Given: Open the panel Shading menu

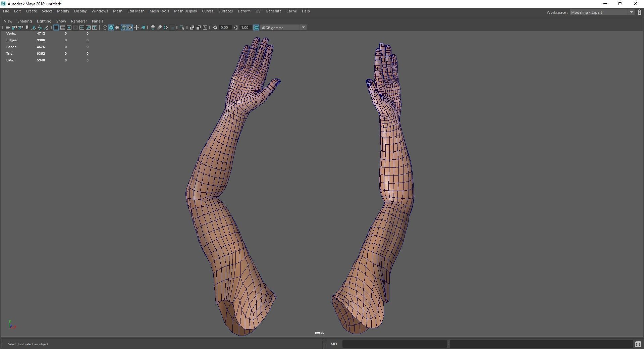Looking at the screenshot, I should pyautogui.click(x=24, y=21).
